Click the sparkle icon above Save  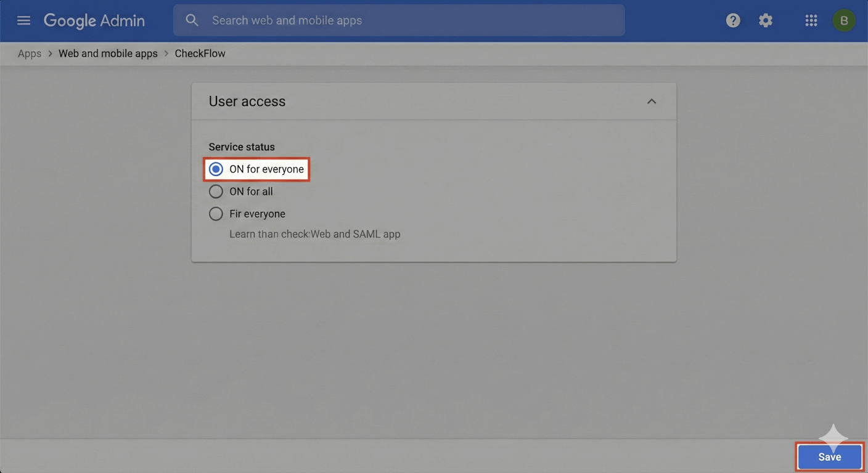coord(833,435)
